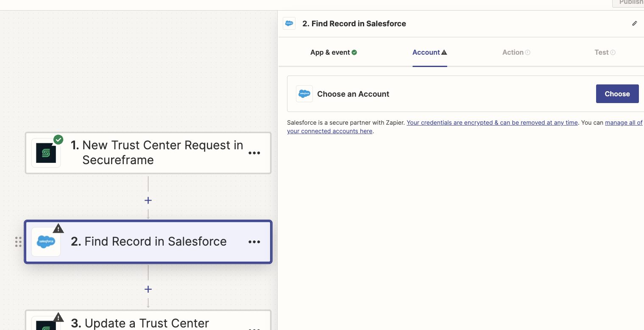
Task: Click the Choose account button
Action: [x=617, y=94]
